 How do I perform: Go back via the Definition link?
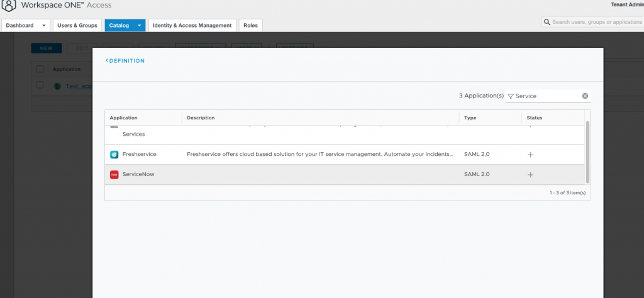click(x=125, y=61)
